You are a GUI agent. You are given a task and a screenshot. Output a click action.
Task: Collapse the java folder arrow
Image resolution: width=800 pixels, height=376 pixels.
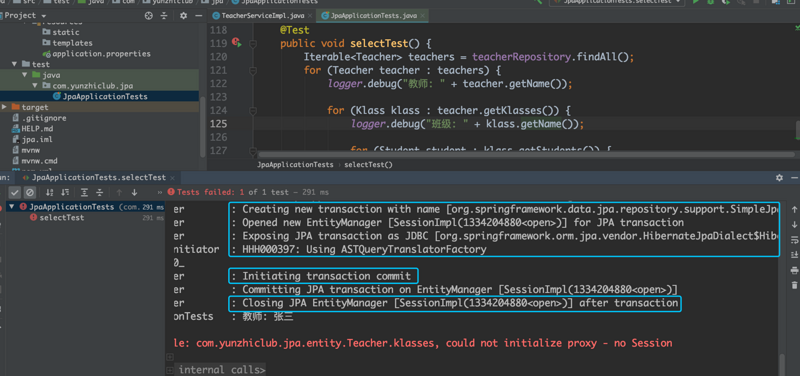pos(24,75)
